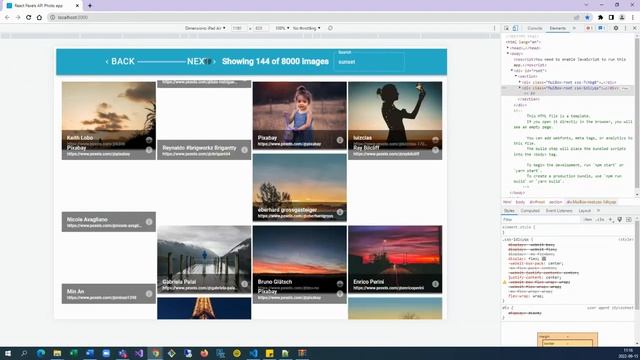Click the browser home button
640x360 pixels.
click(39, 18)
